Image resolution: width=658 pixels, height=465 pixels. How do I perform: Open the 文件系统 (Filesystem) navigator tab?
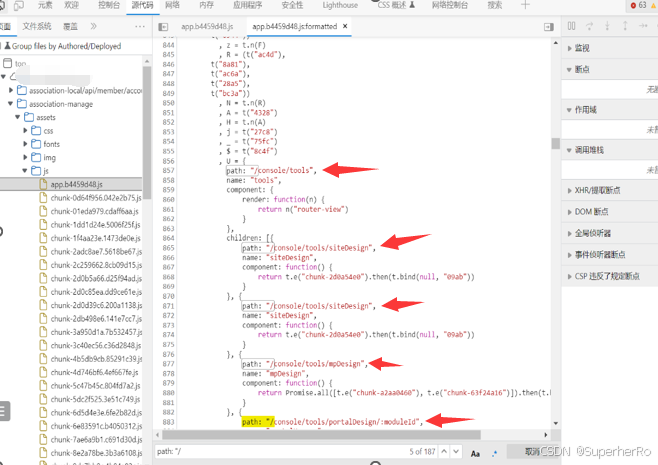tap(37, 26)
